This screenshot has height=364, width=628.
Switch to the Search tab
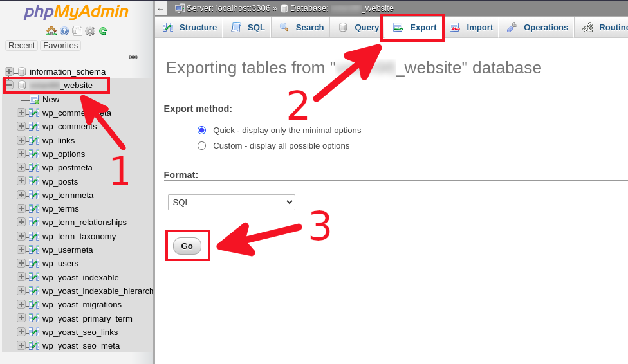[x=301, y=27]
